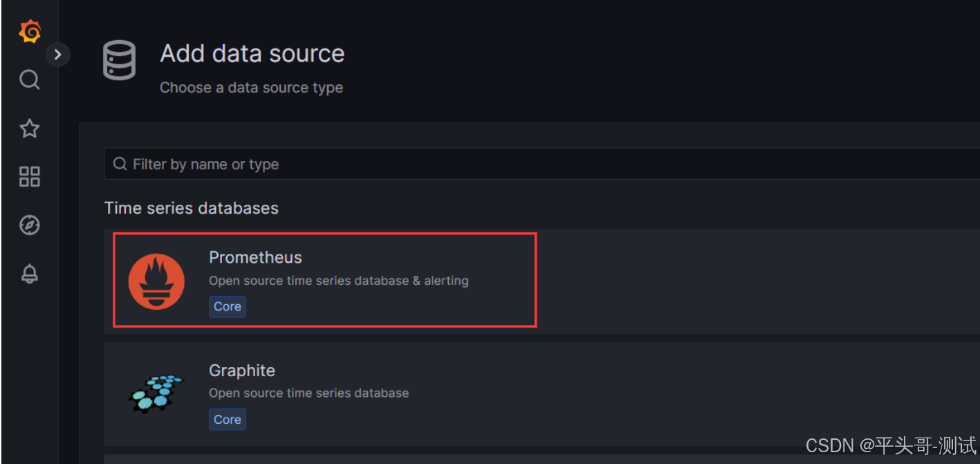Select the Graphite data source title
This screenshot has height=464, width=980.
242,371
